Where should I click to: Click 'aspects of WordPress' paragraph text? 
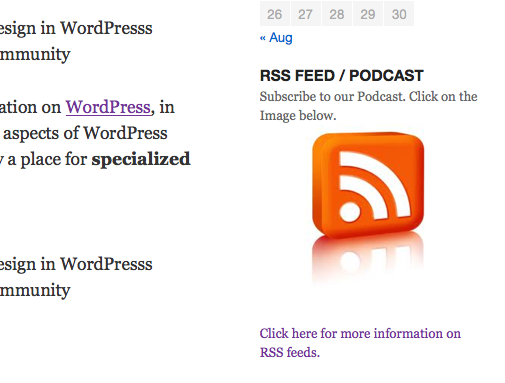tap(85, 134)
